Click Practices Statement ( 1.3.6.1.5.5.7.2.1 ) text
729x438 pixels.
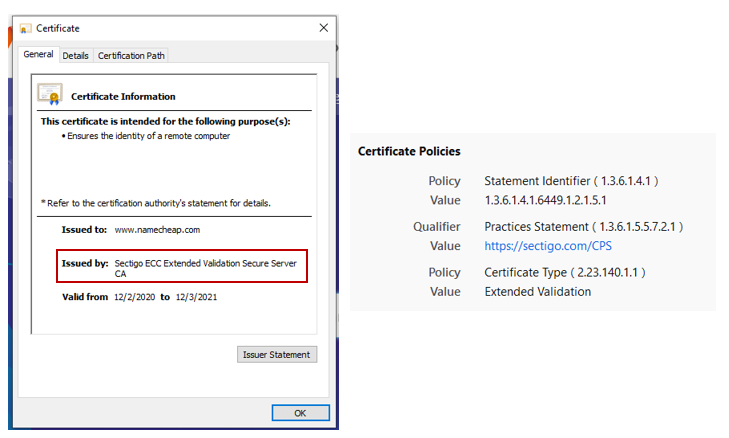pos(583,227)
